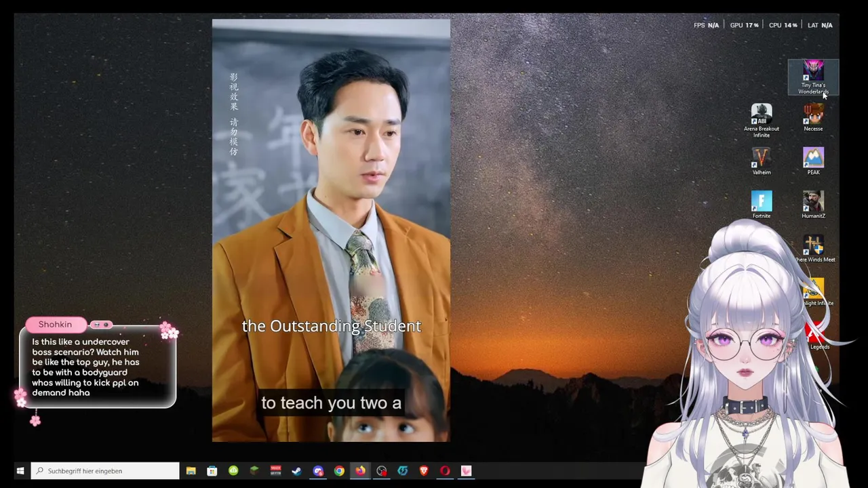868x488 pixels.
Task: Select the Apex Legends desktop shortcut
Action: pos(816,335)
